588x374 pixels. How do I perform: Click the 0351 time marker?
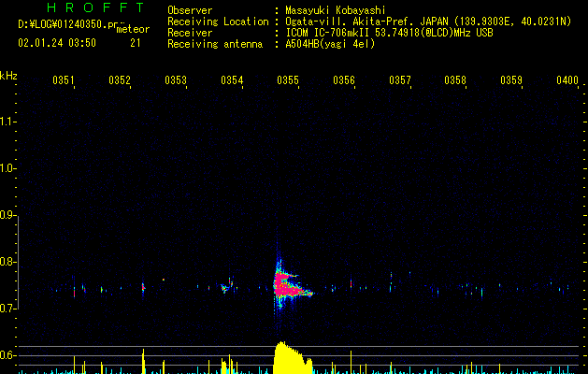click(63, 80)
